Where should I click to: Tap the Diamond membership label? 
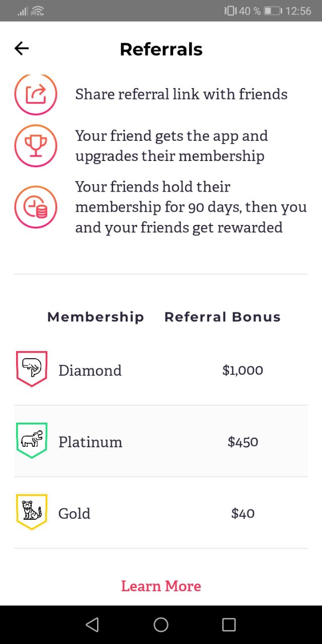[90, 370]
